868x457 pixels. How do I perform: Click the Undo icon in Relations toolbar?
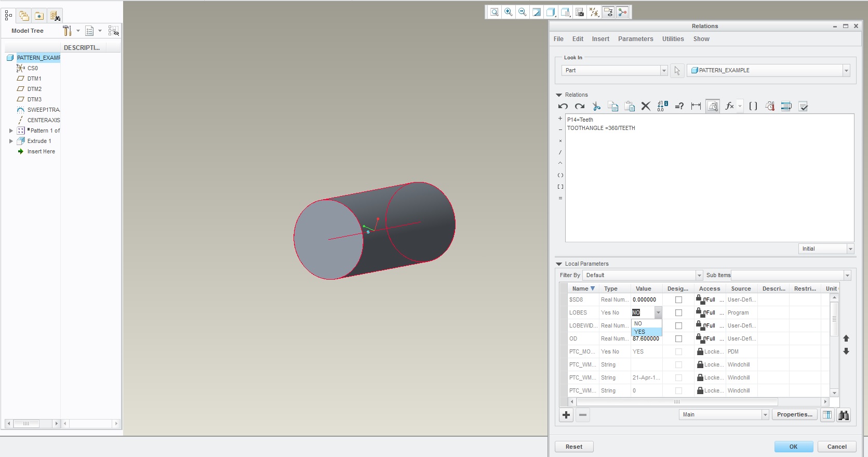click(563, 106)
